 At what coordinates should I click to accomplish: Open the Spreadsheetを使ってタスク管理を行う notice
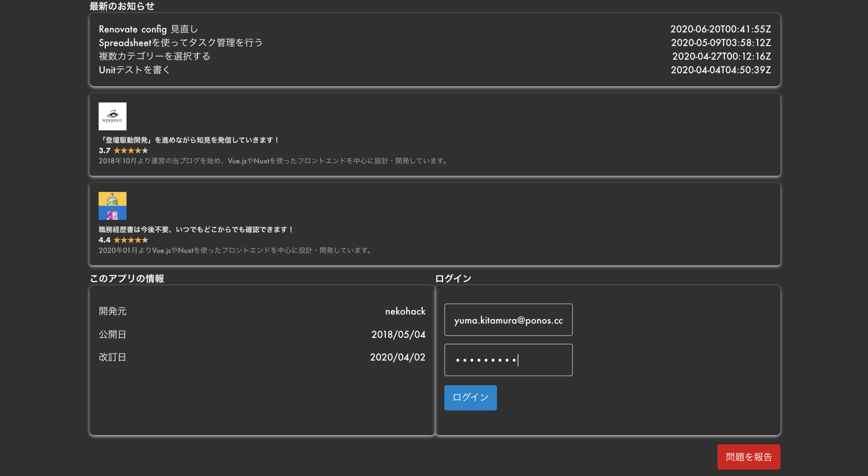pyautogui.click(x=181, y=43)
